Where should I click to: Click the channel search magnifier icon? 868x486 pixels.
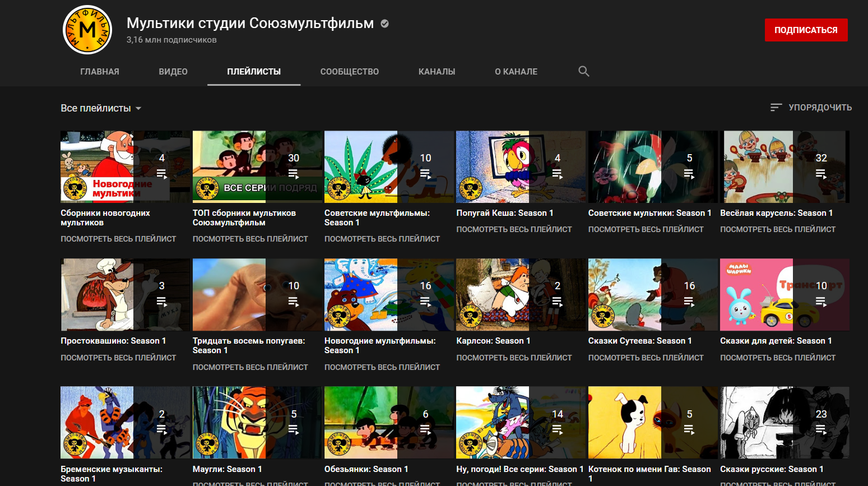(x=583, y=71)
